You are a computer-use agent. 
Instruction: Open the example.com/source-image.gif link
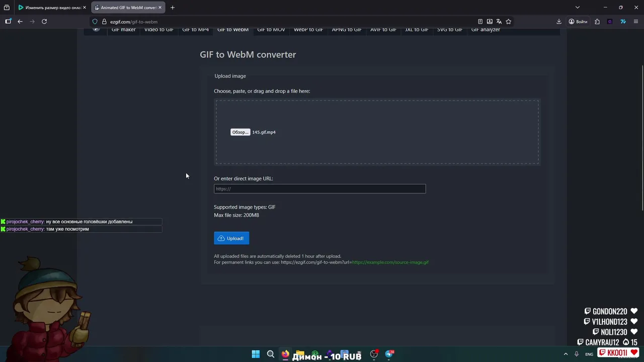(x=390, y=262)
